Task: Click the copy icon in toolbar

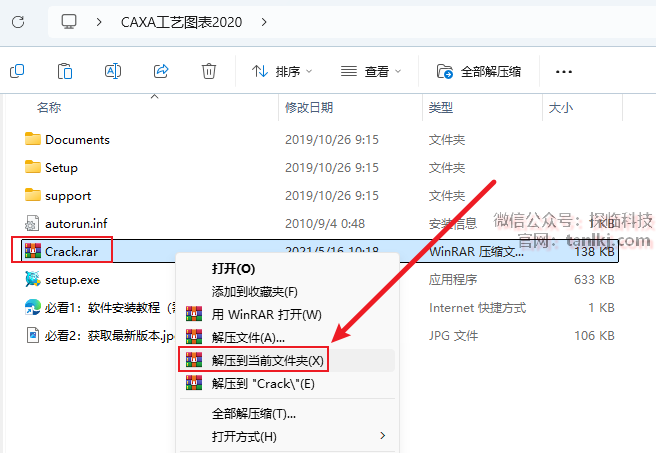Action: [x=17, y=71]
